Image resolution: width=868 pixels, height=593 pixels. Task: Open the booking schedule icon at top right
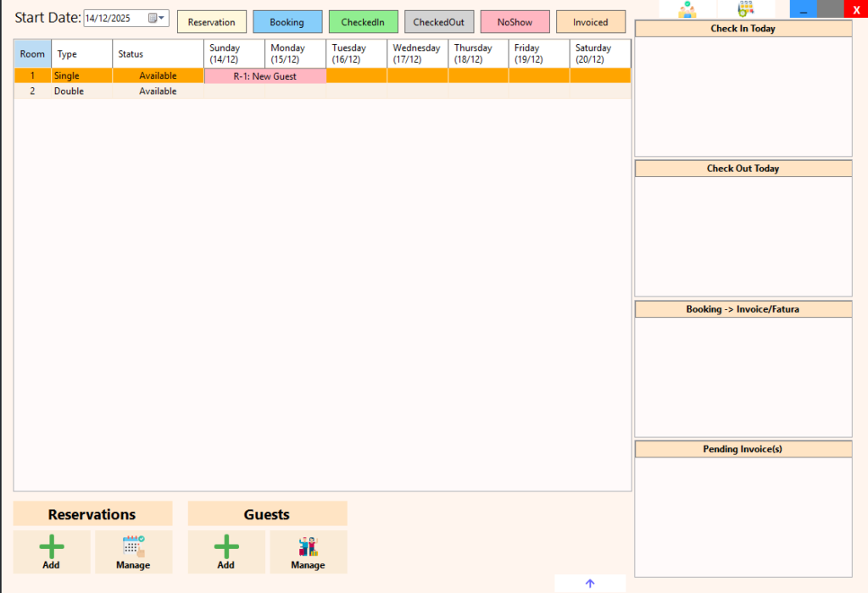pos(746,10)
